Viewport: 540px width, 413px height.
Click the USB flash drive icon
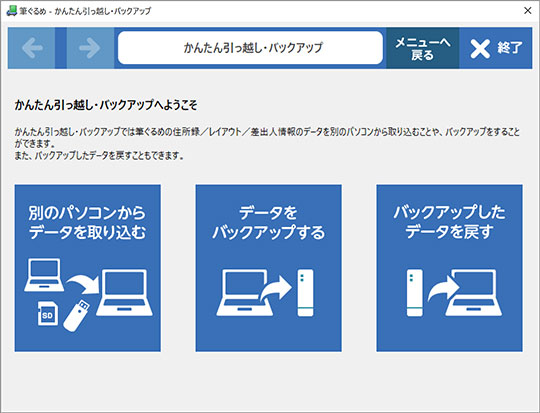tap(77, 316)
